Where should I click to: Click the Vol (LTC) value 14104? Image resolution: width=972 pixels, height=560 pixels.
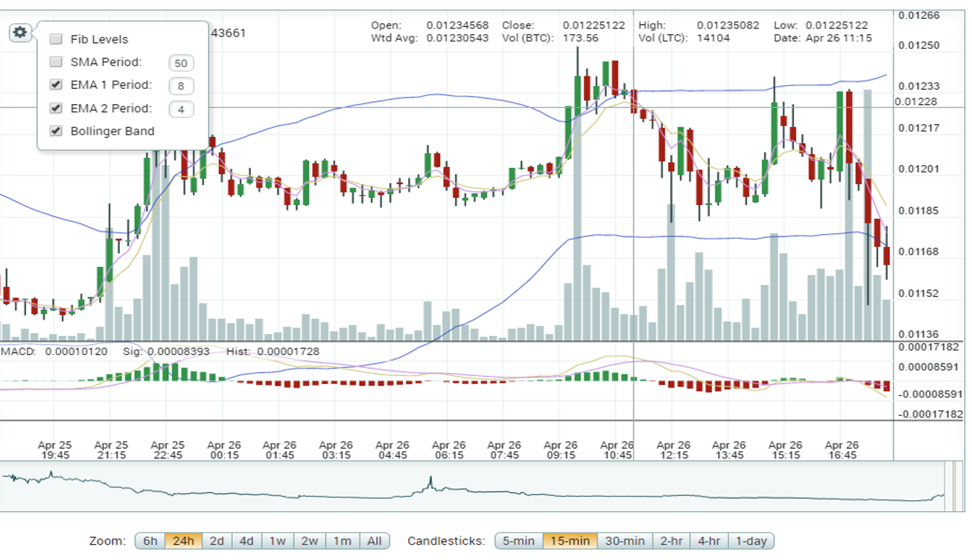(x=714, y=38)
